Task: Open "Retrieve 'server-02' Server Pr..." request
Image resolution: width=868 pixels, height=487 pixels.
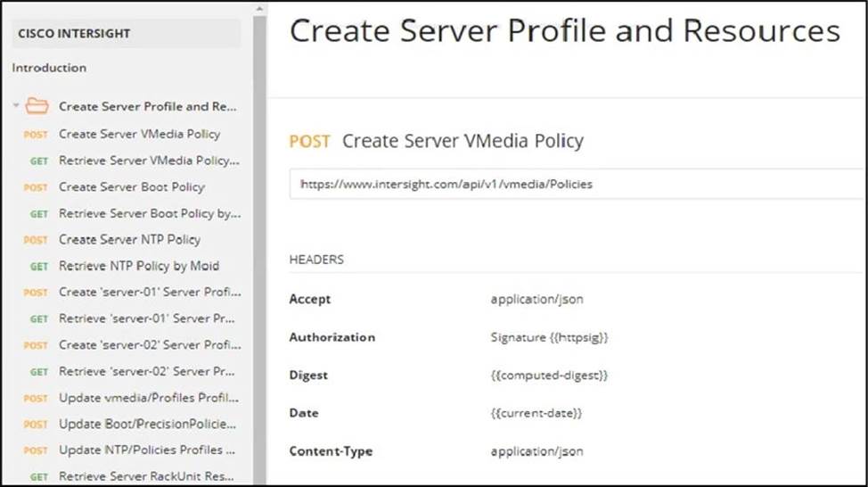Action: pyautogui.click(x=147, y=371)
